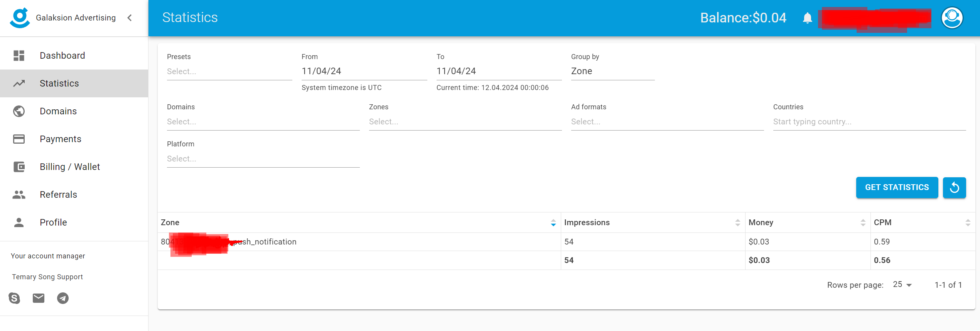This screenshot has width=980, height=331.
Task: Open the Ad formats dropdown
Action: point(668,122)
